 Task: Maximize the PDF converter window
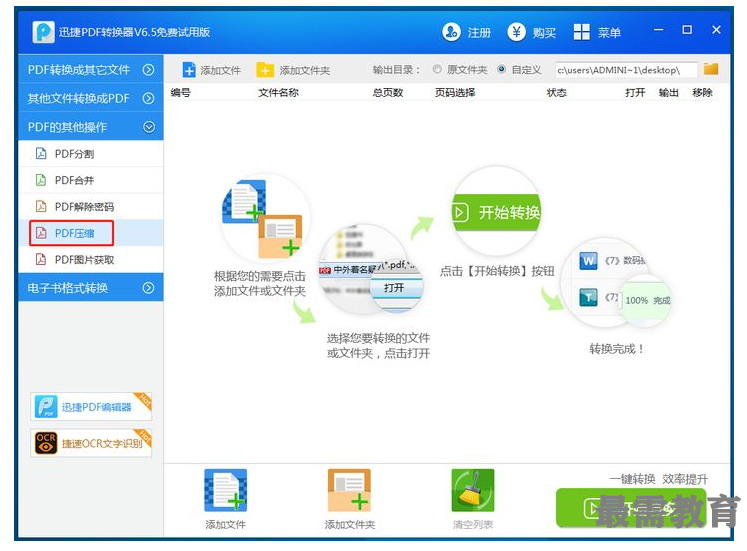(687, 30)
